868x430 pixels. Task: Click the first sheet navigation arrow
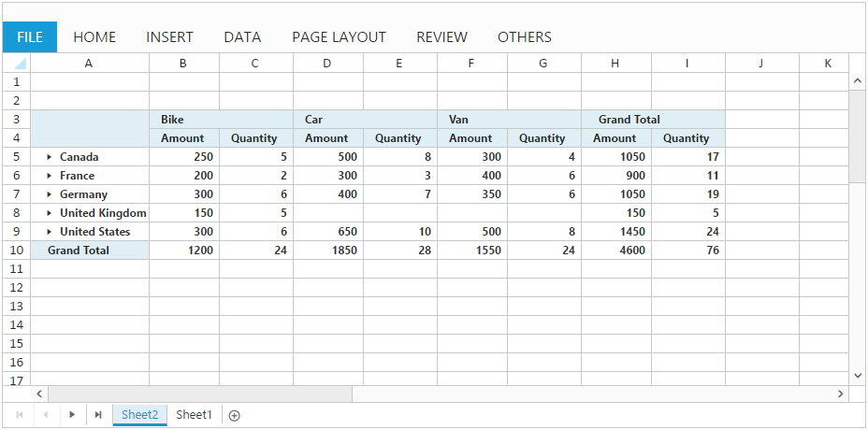click(19, 415)
